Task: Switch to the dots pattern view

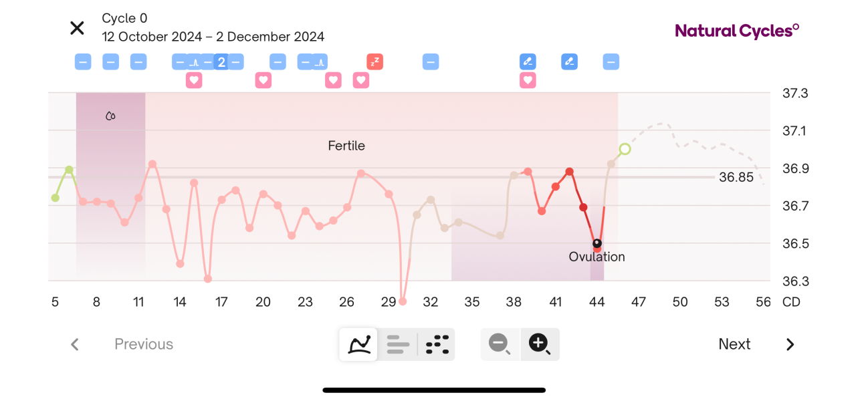Action: (x=437, y=344)
